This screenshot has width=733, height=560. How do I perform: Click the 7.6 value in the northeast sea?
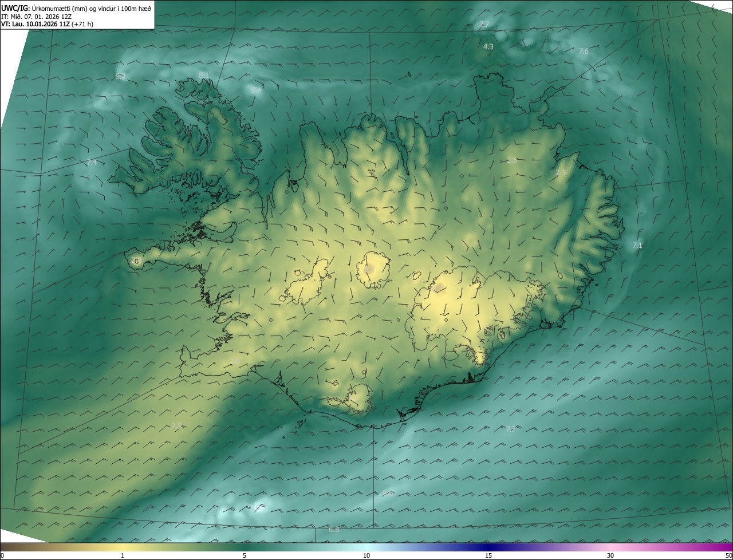pyautogui.click(x=584, y=52)
